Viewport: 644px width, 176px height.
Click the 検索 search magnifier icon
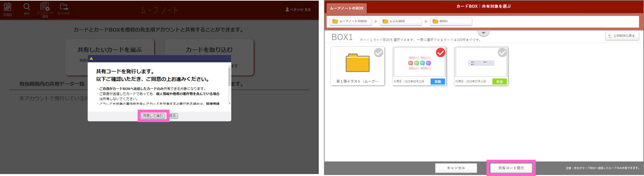(x=27, y=9)
